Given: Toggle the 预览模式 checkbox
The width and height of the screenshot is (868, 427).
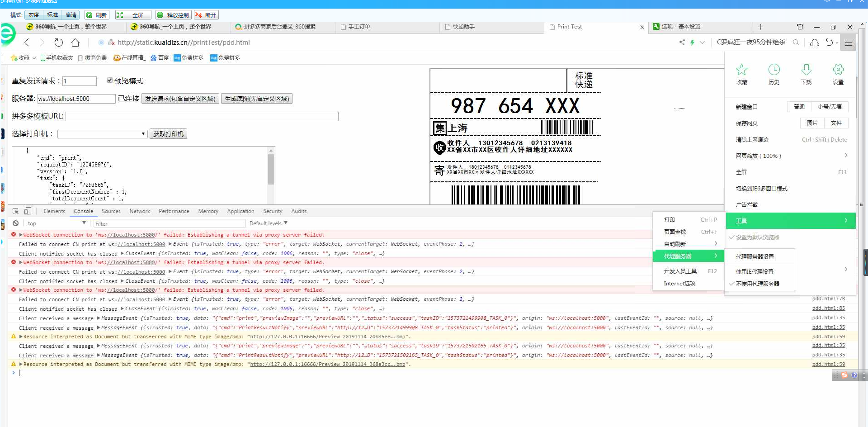Looking at the screenshot, I should click(109, 80).
